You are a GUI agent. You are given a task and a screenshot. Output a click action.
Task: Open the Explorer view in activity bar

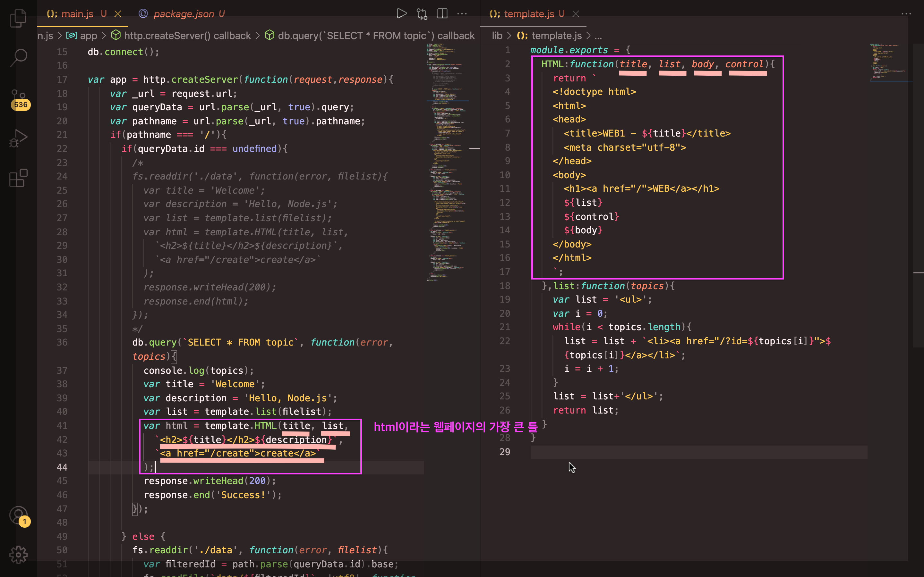point(18,18)
